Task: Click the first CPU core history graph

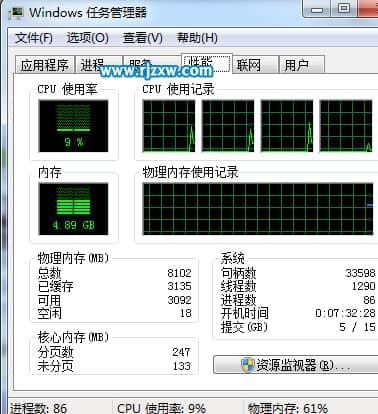Action: tap(169, 126)
